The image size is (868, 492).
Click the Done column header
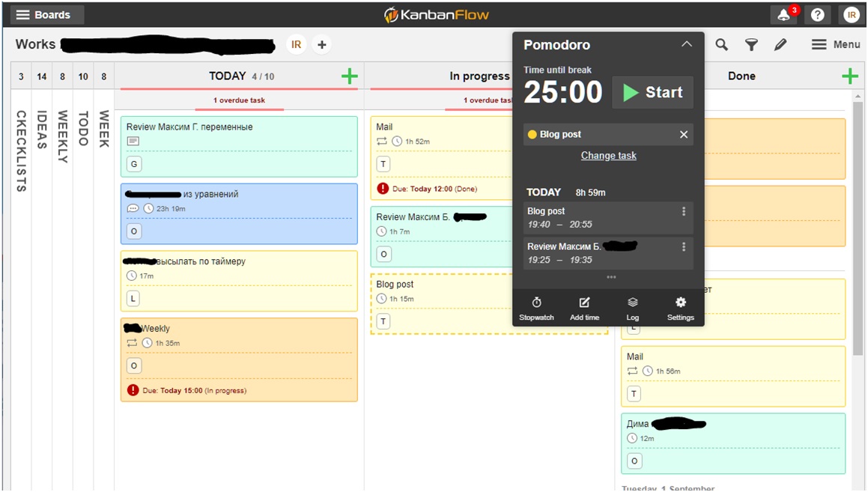[x=741, y=76]
